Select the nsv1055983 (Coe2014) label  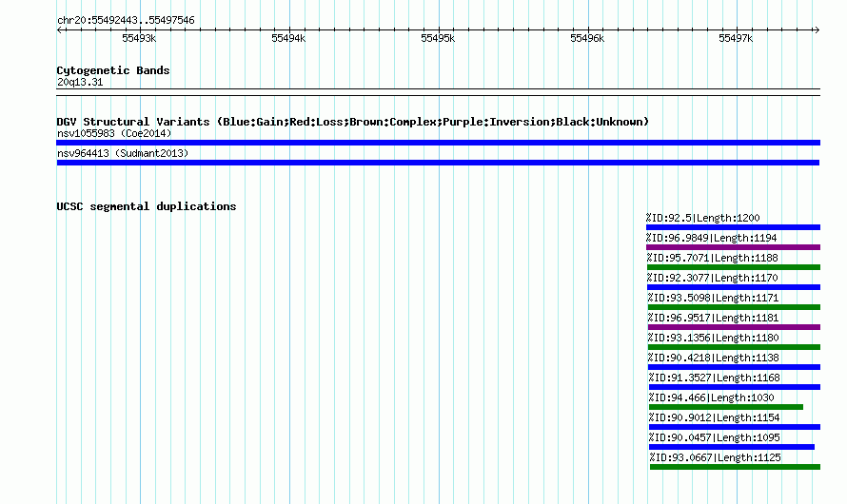(114, 133)
